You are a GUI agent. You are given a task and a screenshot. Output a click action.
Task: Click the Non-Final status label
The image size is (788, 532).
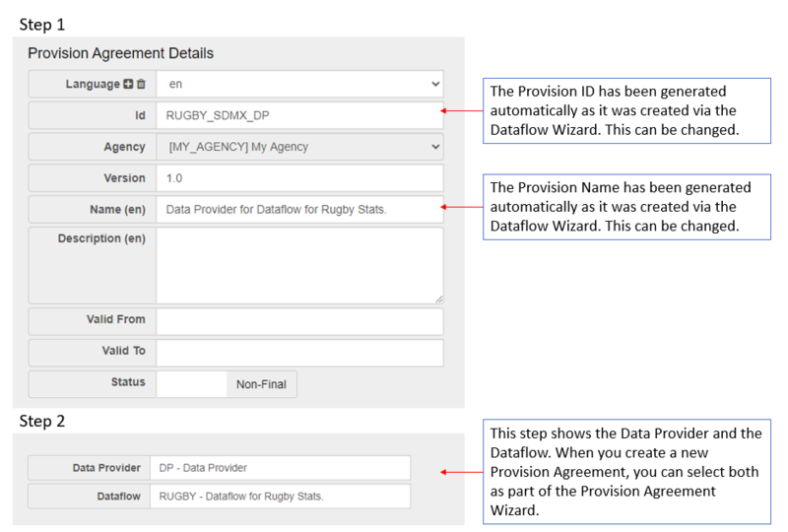coord(261,384)
